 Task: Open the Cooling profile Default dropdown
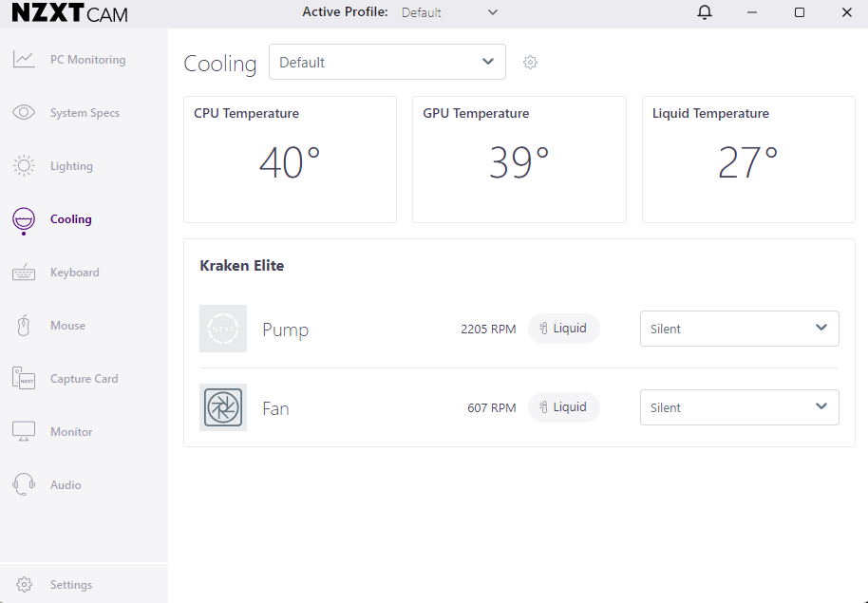pyautogui.click(x=387, y=62)
